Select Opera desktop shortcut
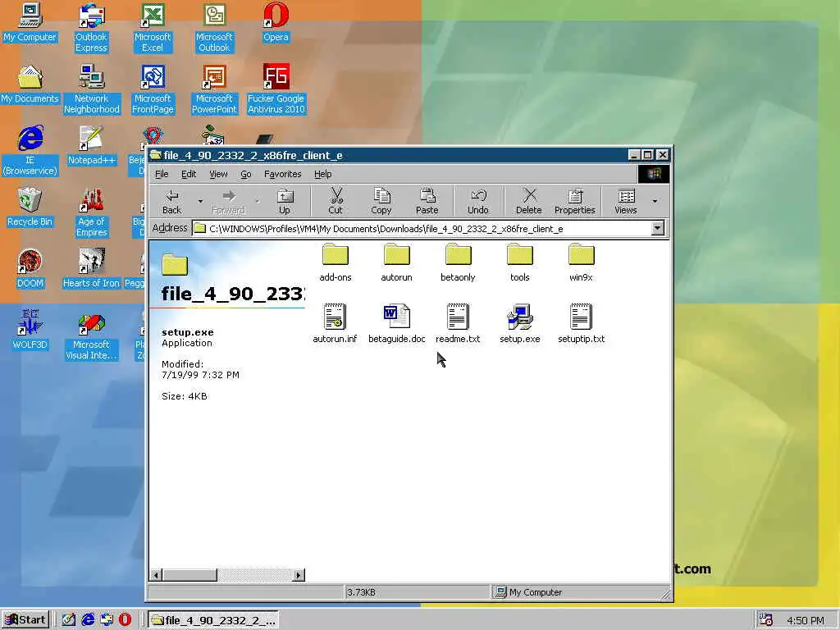This screenshot has width=840, height=630. 276,23
